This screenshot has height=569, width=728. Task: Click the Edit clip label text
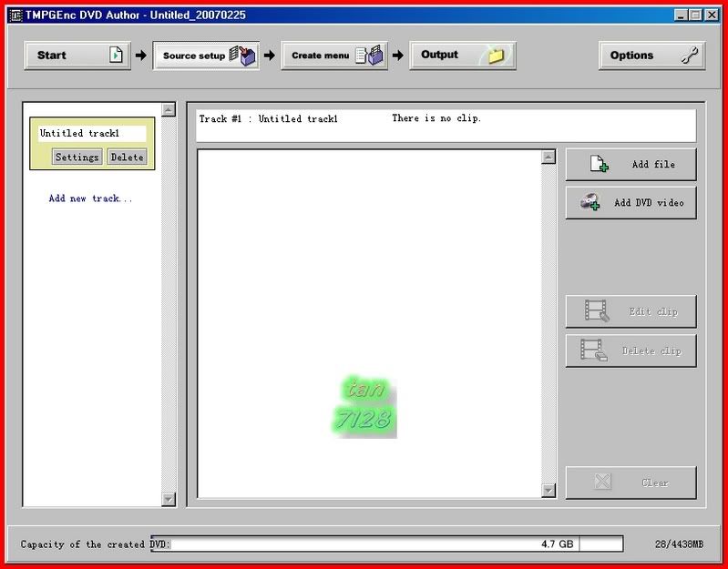point(653,311)
